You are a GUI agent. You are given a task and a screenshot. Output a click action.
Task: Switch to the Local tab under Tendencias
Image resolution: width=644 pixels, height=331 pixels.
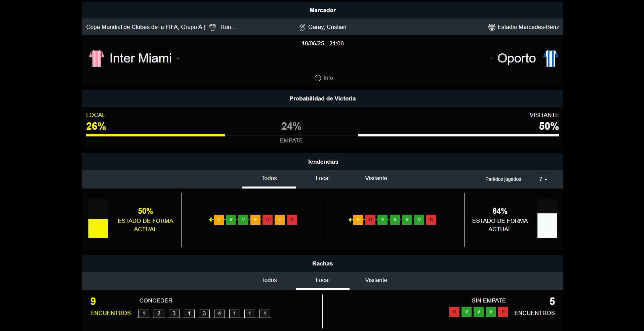tap(322, 178)
